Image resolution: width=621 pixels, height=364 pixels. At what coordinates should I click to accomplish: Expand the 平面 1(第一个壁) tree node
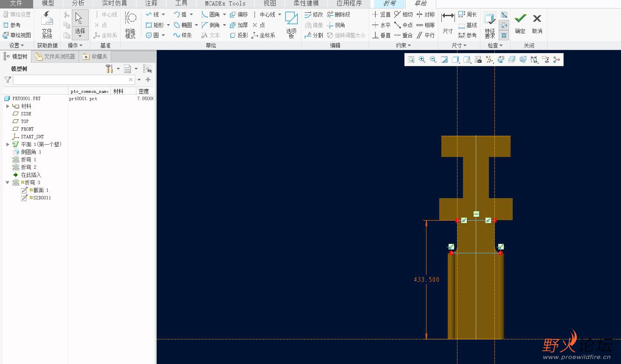(x=8, y=144)
